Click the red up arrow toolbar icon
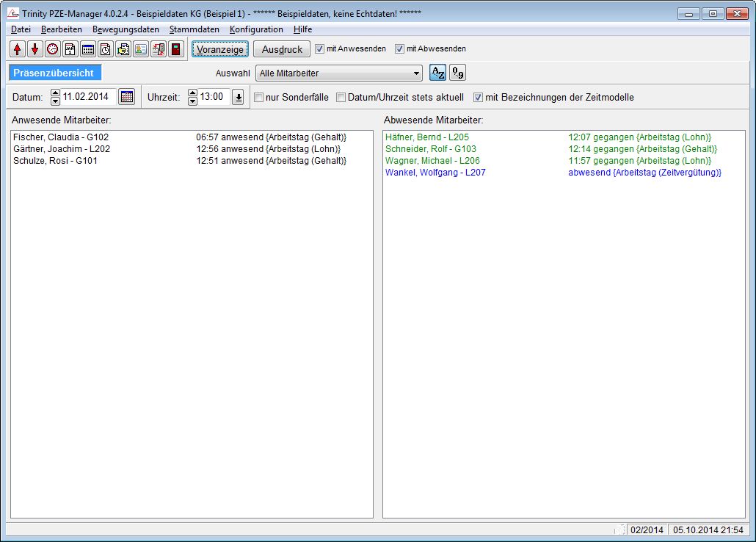This screenshot has height=542, width=756. [x=18, y=49]
